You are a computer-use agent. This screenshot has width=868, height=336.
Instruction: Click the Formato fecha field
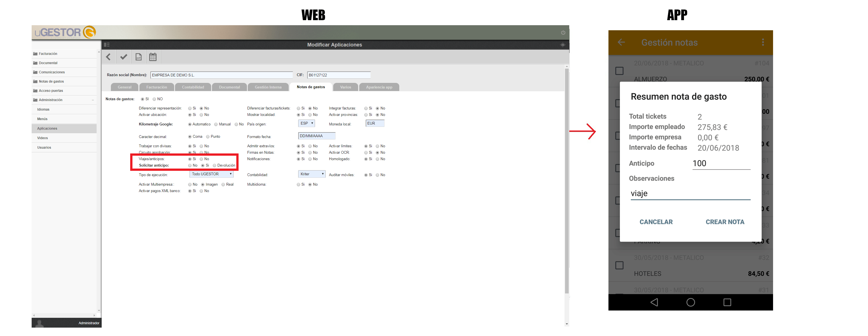pyautogui.click(x=317, y=136)
